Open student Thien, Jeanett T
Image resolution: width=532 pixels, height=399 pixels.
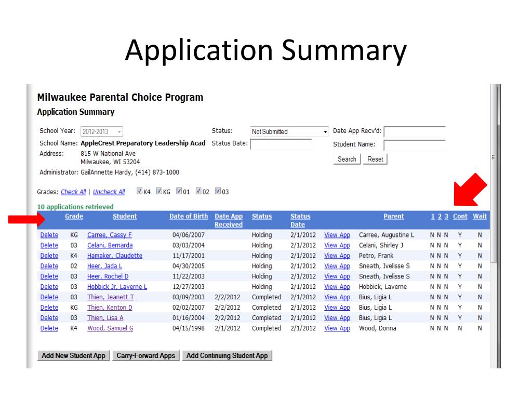(x=111, y=297)
